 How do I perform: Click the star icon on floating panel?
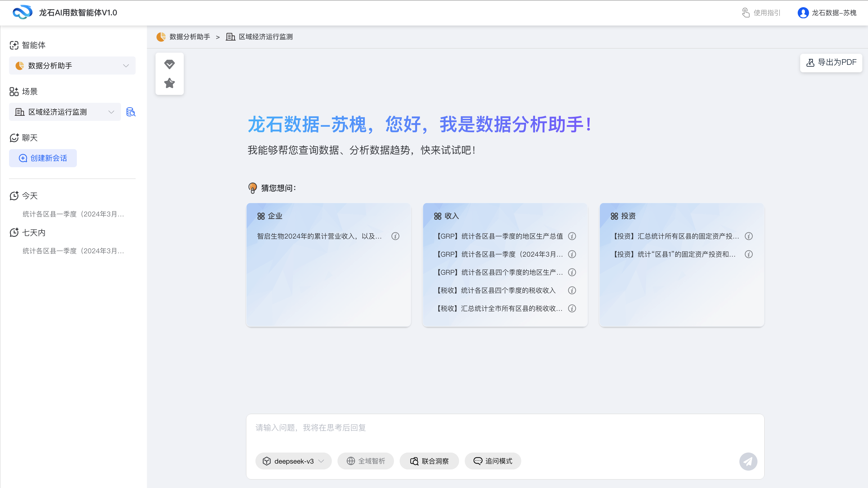click(170, 83)
